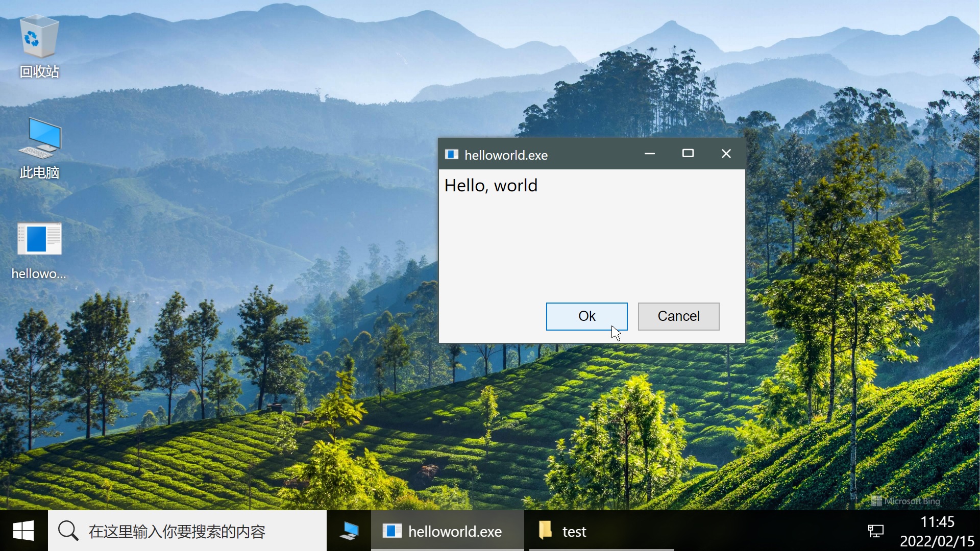Open the Recycle Bin desktop icon

coord(39,46)
